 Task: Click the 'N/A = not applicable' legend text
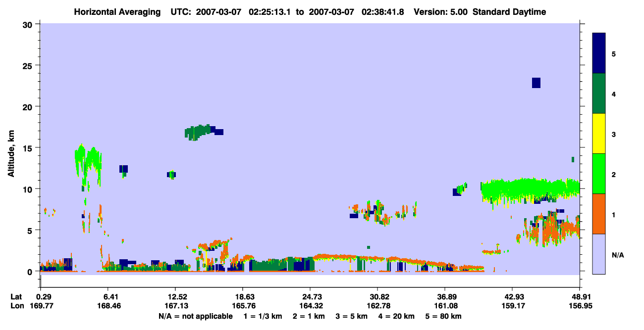195,316
